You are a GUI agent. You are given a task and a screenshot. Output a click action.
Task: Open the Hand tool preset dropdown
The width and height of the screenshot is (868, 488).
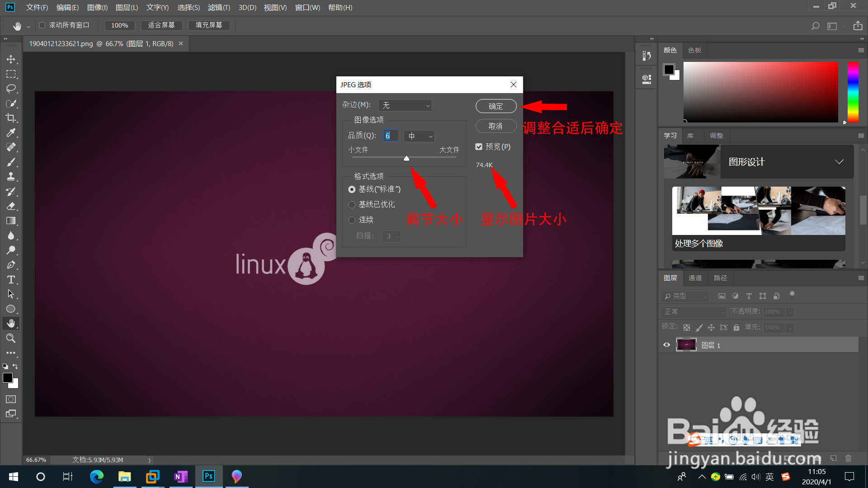point(28,27)
